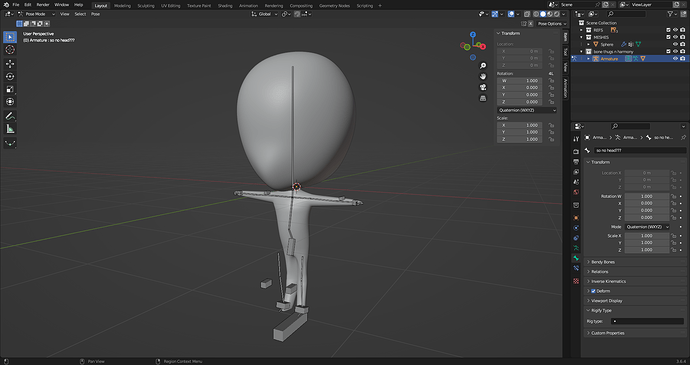Select the Breakdowner pose tool
The image size is (690, 365).
click(x=10, y=143)
